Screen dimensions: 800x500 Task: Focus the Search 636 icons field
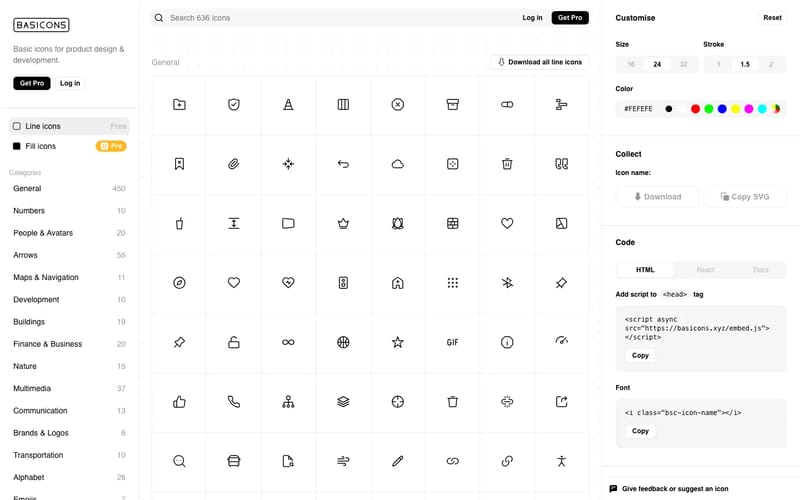330,18
